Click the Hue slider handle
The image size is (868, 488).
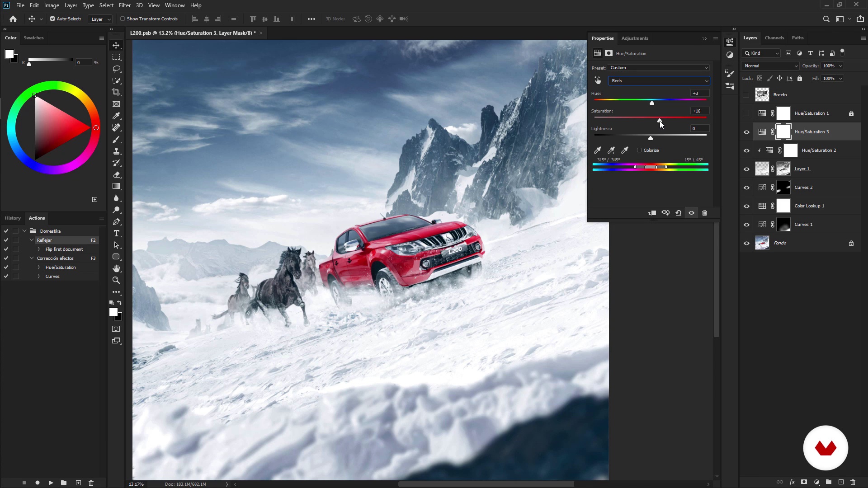point(652,103)
